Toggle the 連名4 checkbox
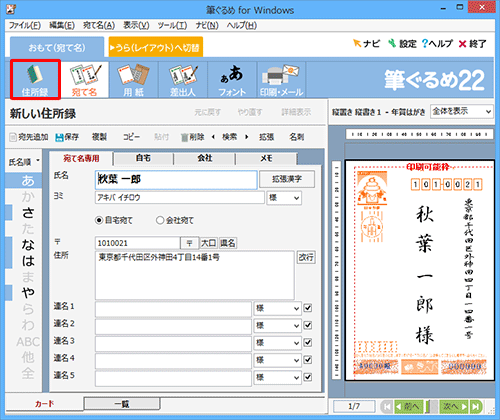 (308, 360)
